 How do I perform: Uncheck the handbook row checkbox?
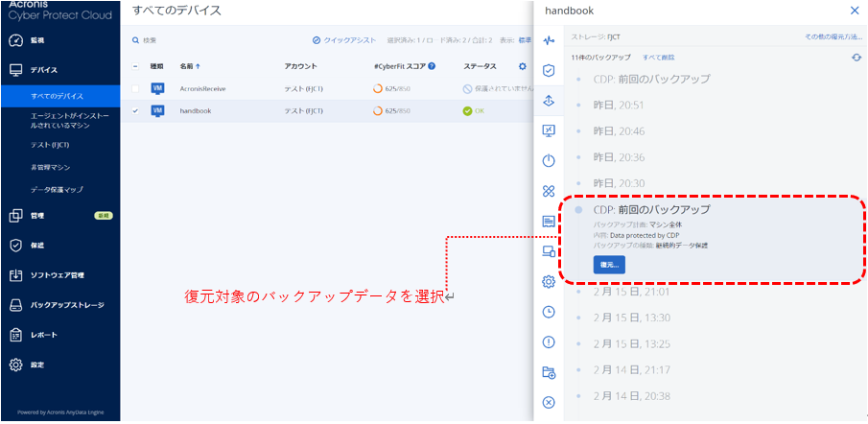(135, 111)
